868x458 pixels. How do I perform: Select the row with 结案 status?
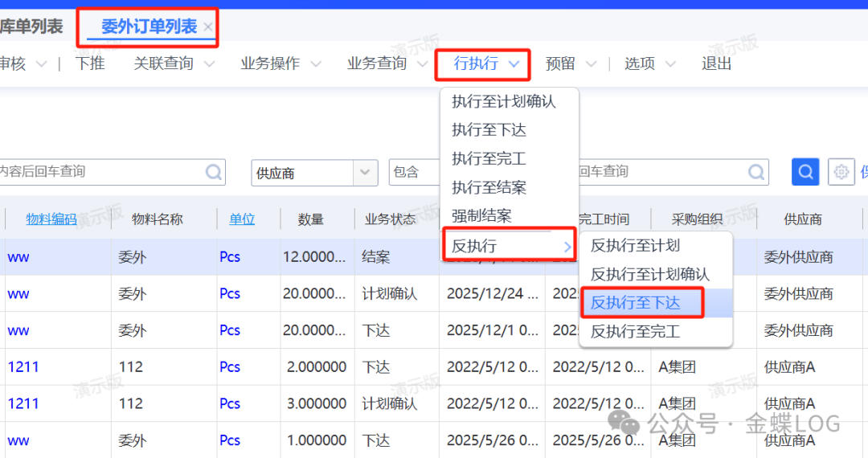376,257
